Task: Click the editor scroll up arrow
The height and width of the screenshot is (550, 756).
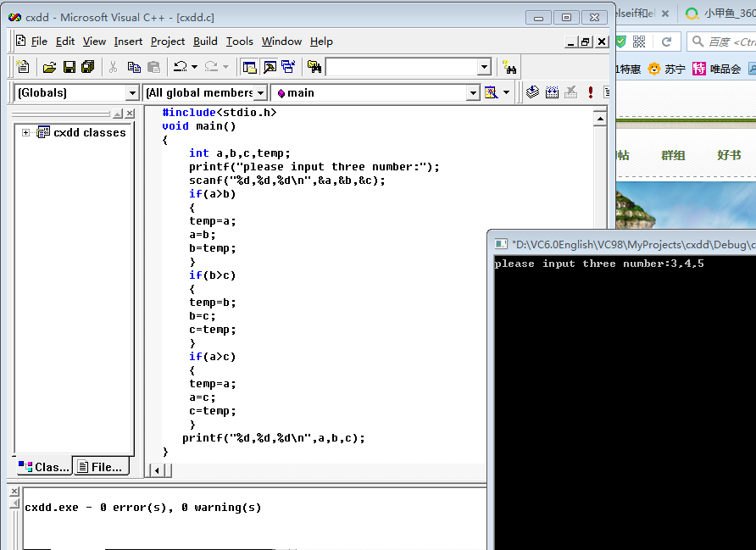Action: 600,119
